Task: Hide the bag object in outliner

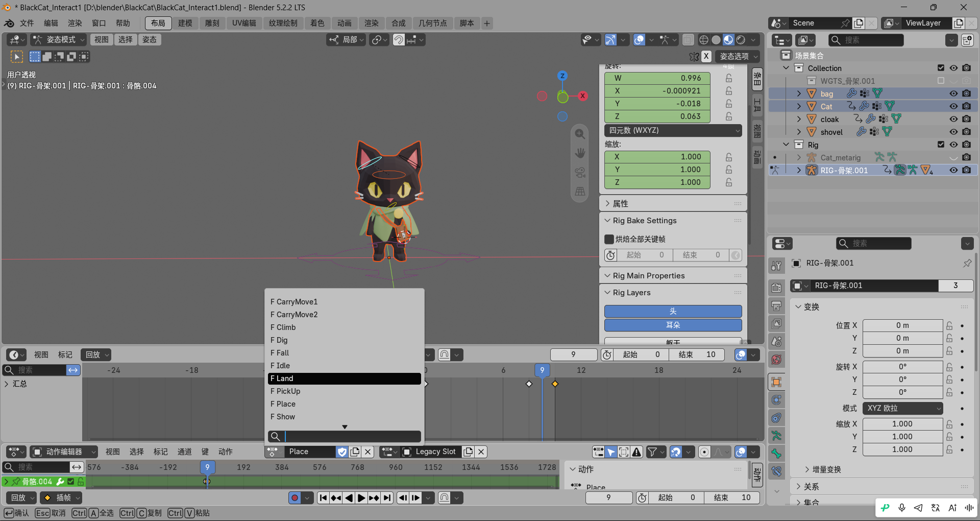Action: (953, 93)
